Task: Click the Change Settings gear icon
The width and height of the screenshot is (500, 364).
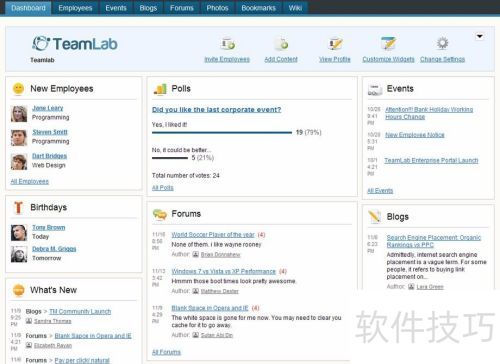Action: [x=442, y=43]
